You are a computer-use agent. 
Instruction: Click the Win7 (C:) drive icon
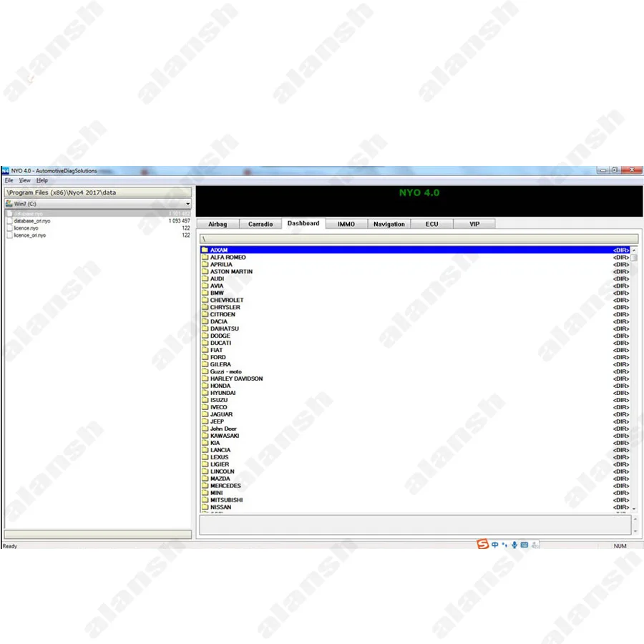(9, 203)
